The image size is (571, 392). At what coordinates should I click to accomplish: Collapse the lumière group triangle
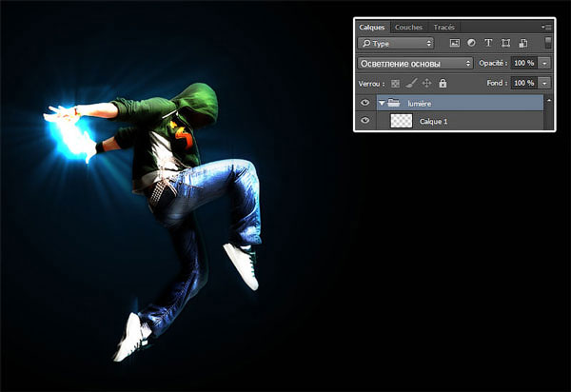[x=383, y=103]
